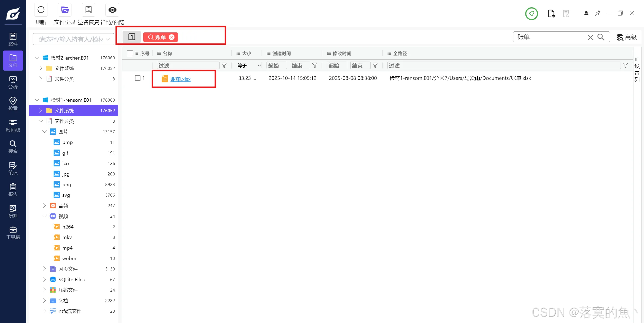
Task: Click the Refresh (刷新) toolbar icon
Action: click(x=41, y=10)
